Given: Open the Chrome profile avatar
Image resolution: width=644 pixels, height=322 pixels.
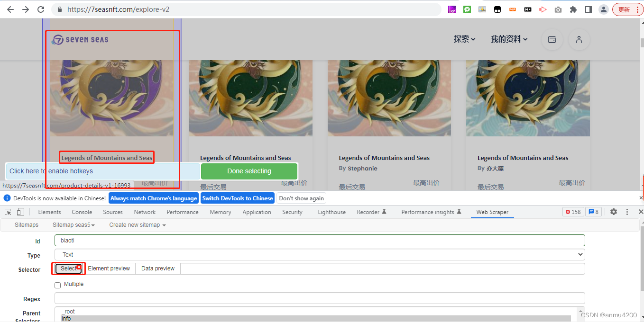Looking at the screenshot, I should [604, 9].
